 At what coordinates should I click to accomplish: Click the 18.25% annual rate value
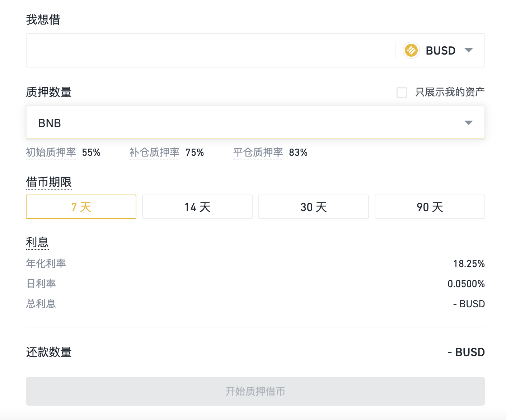pos(469,264)
